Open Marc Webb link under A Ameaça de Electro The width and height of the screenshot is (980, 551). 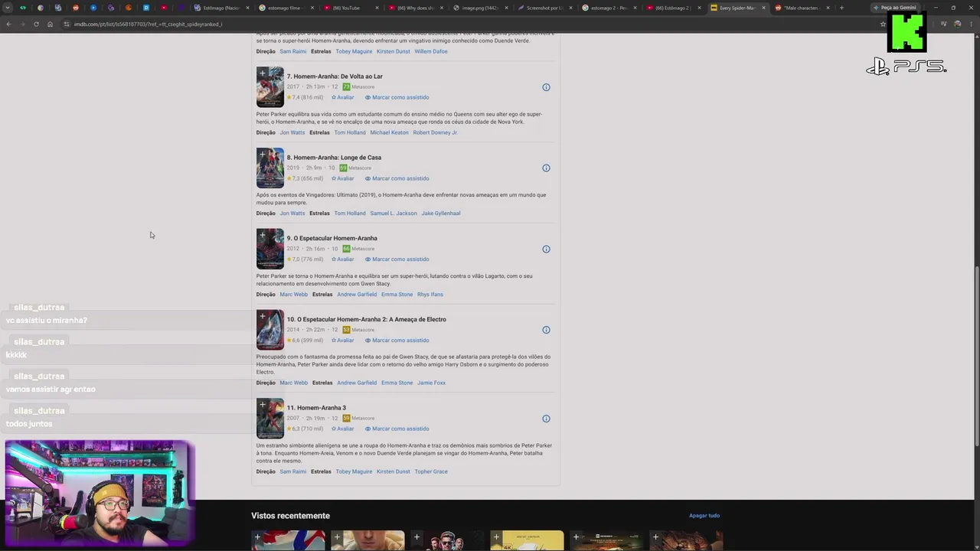coord(293,383)
